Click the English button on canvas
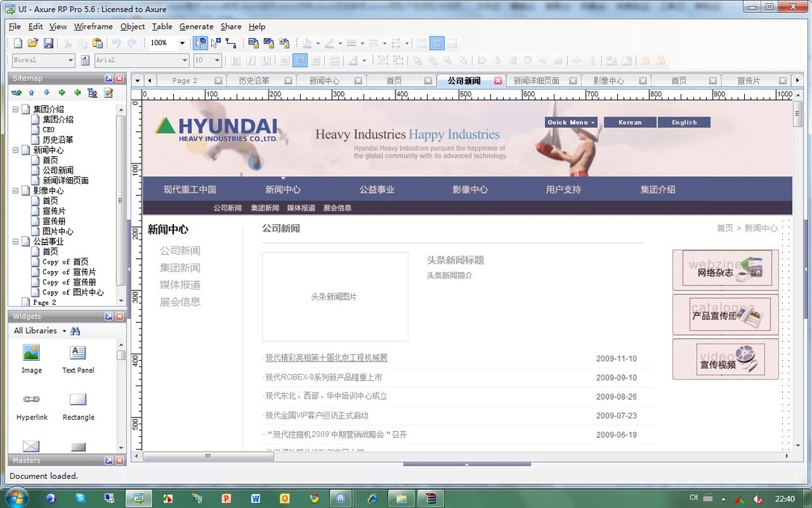The width and height of the screenshot is (812, 508). [x=684, y=123]
